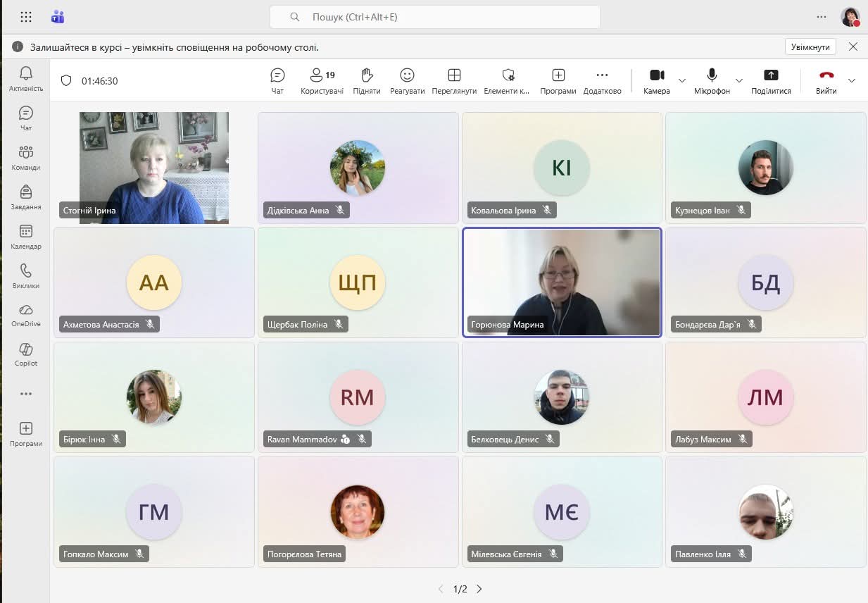The height and width of the screenshot is (603, 868).
Task: Open the Переглянути view options
Action: tap(454, 80)
